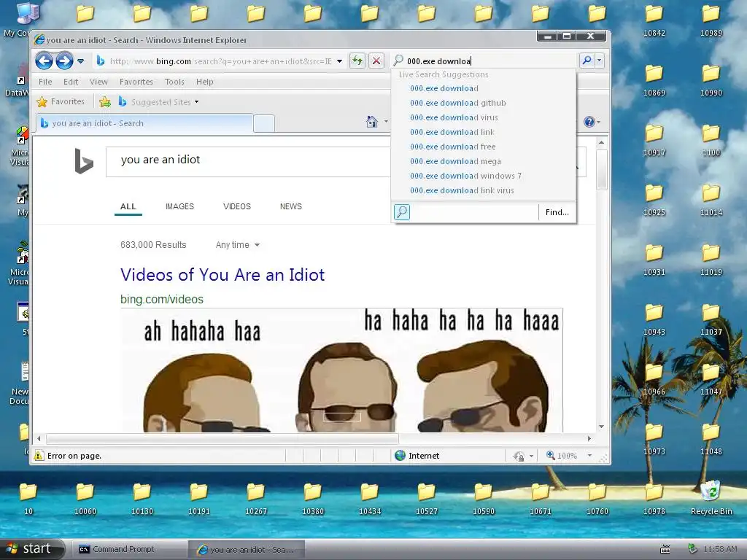747x560 pixels.
Task: Choose suggestion '000.exe download link virus'
Action: (x=462, y=190)
